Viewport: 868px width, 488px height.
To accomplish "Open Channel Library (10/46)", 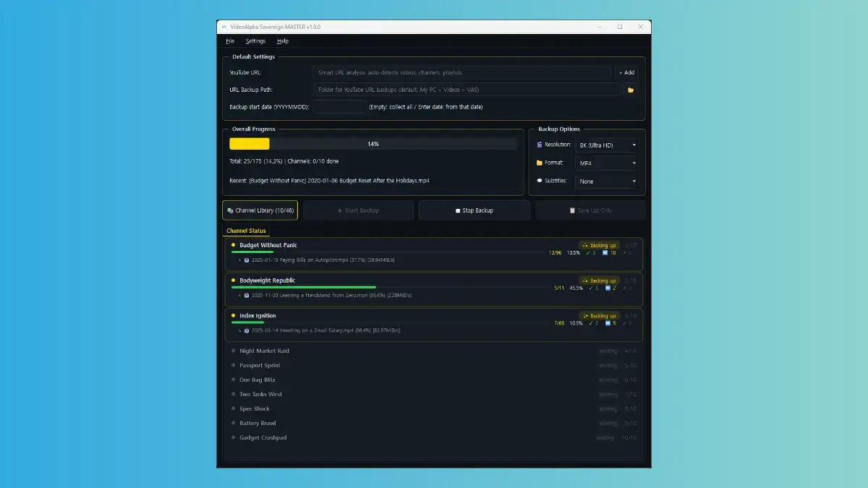I will click(260, 210).
